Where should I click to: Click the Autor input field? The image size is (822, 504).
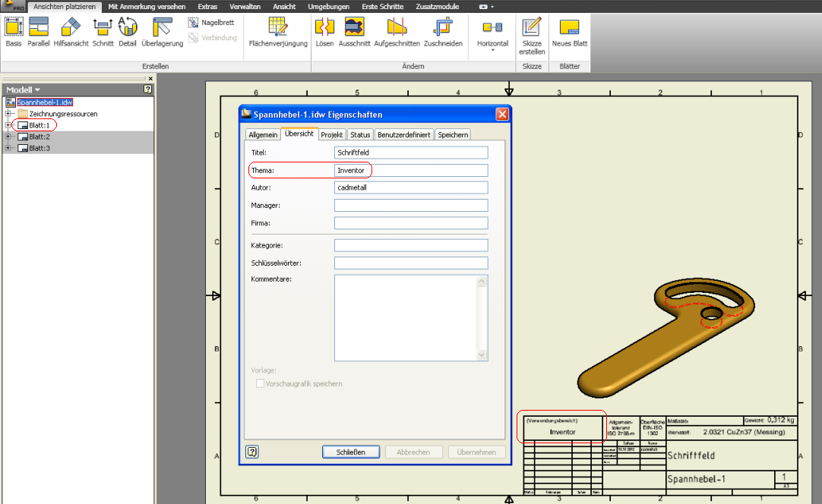[411, 187]
